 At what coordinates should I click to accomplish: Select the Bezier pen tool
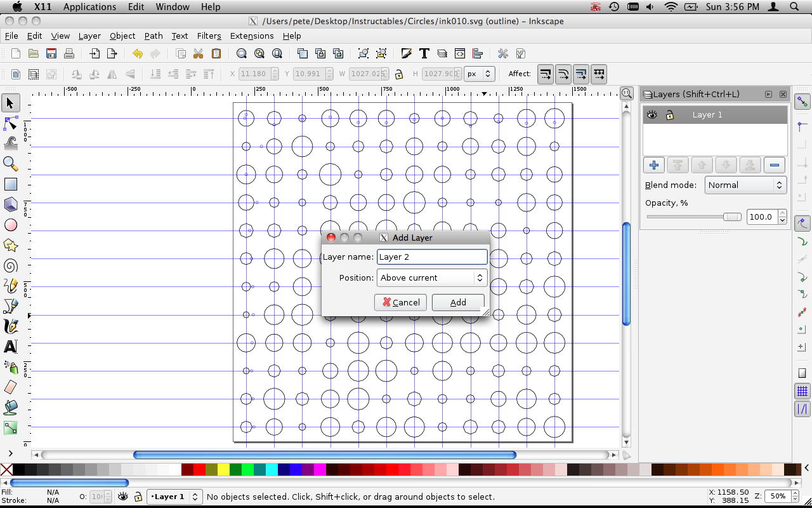tap(10, 306)
